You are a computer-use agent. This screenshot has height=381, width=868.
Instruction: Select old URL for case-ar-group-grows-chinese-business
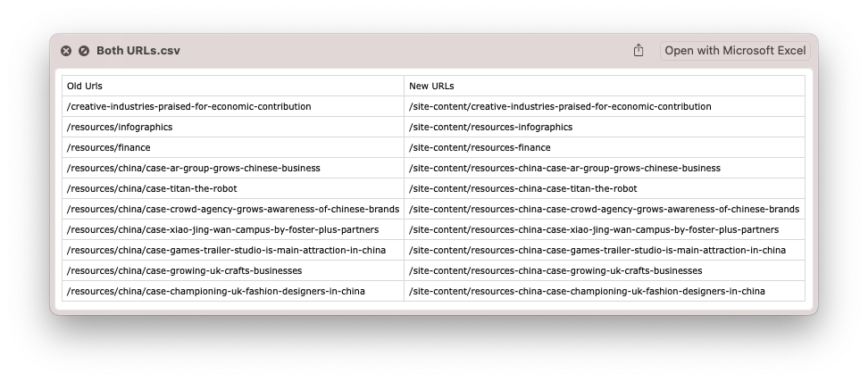click(x=193, y=168)
